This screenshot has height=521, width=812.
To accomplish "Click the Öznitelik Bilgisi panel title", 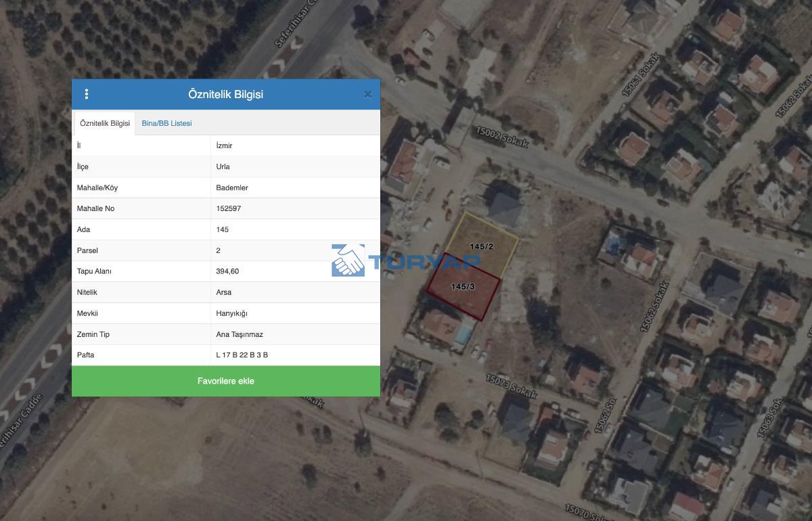I will click(x=226, y=94).
